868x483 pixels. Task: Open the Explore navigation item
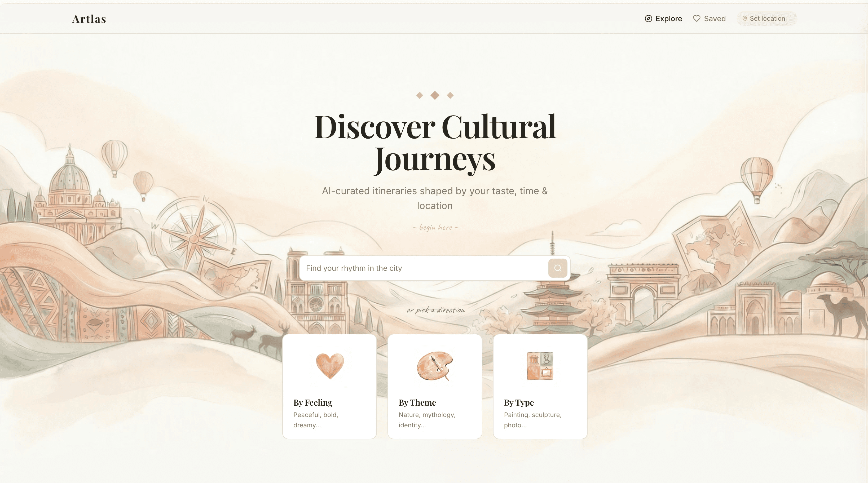(x=663, y=19)
